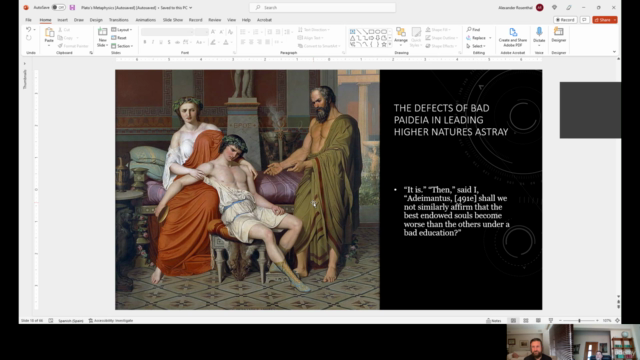Open the Insert tab

(62, 20)
